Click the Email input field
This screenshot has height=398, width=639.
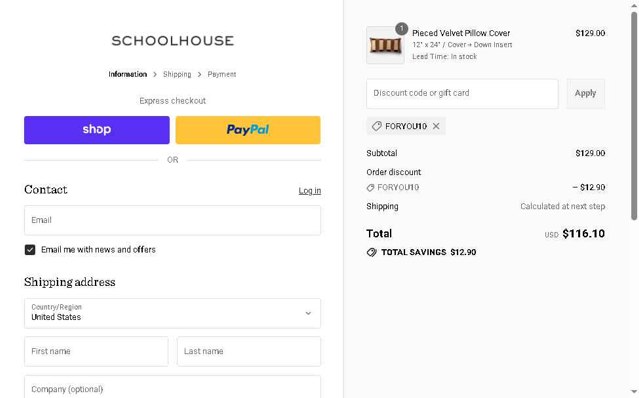point(172,220)
